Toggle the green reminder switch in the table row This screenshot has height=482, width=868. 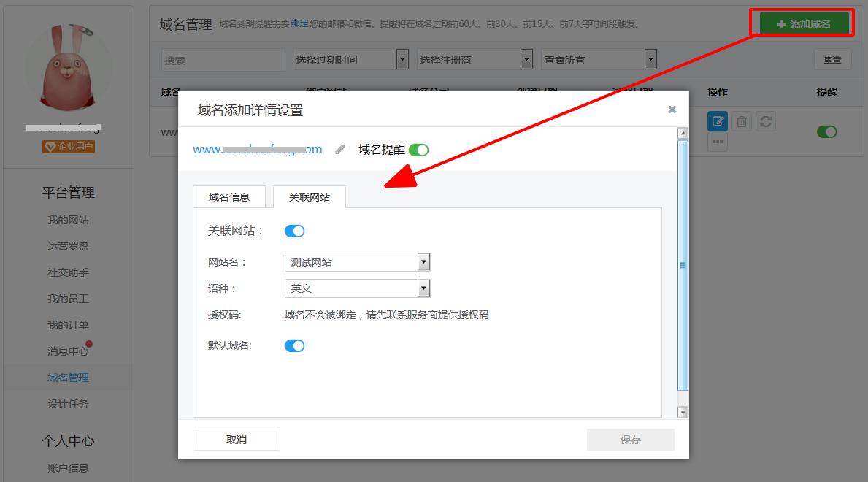click(826, 131)
